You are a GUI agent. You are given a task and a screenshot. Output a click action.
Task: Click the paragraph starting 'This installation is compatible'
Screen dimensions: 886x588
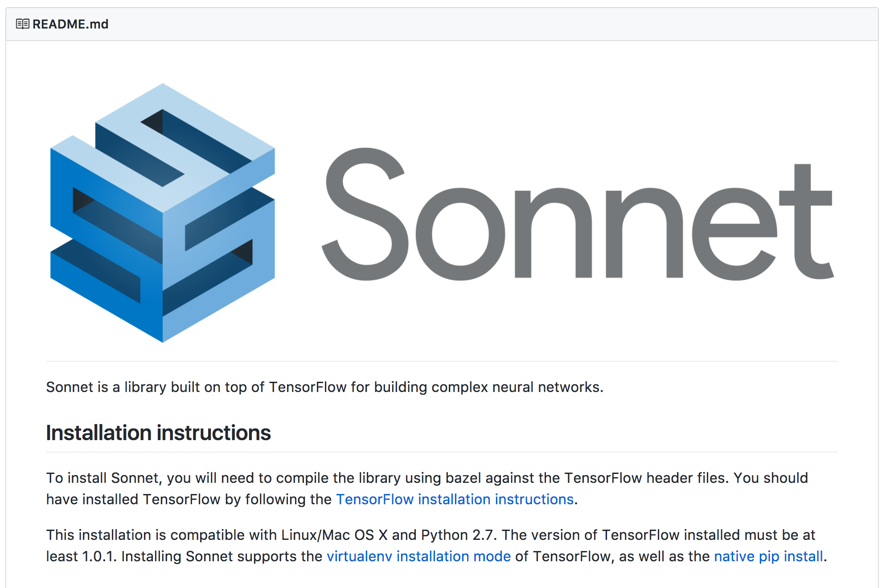coord(436,546)
